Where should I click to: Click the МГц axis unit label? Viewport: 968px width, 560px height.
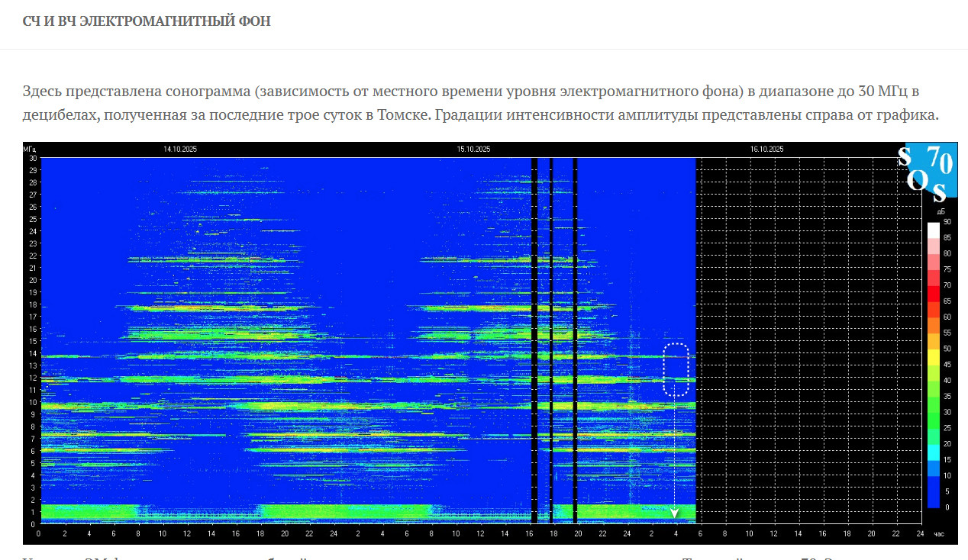pyautogui.click(x=30, y=150)
